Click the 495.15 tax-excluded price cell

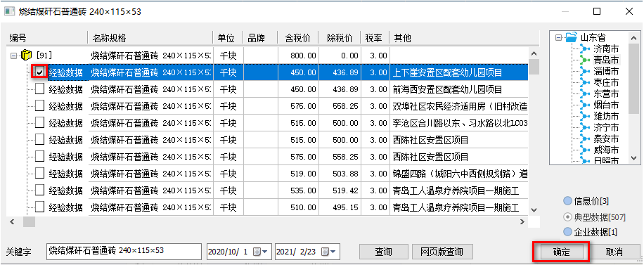[340, 207]
